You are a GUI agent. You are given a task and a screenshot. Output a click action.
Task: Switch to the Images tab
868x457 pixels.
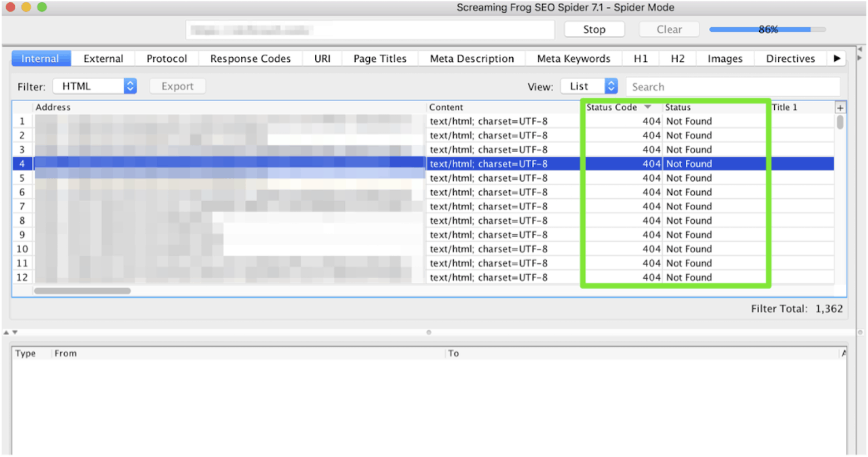[724, 58]
